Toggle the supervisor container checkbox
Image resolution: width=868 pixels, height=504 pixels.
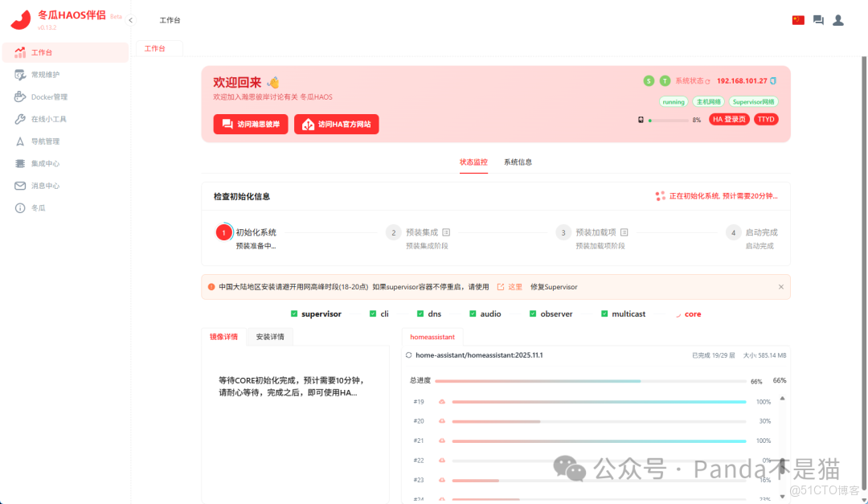[293, 313]
